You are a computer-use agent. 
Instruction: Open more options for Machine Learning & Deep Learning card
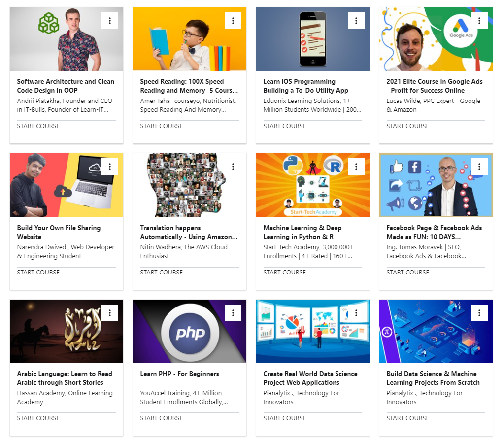356,167
